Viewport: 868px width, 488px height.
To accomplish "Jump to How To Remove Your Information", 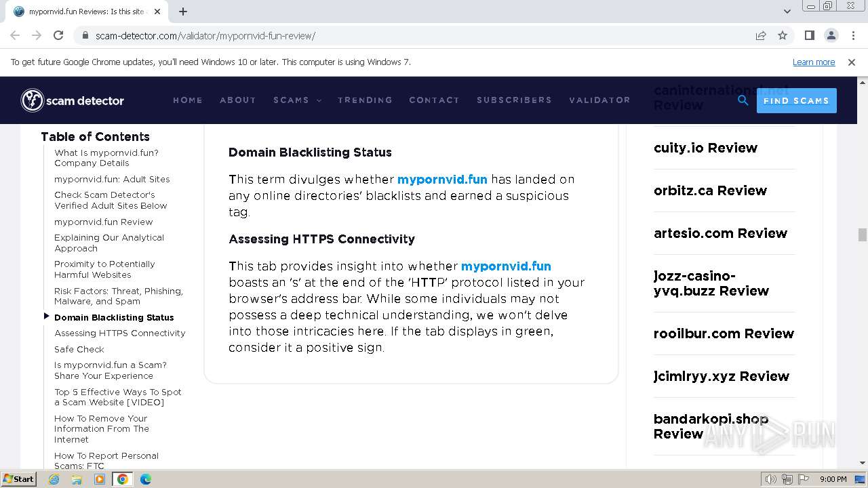I will pyautogui.click(x=102, y=429).
